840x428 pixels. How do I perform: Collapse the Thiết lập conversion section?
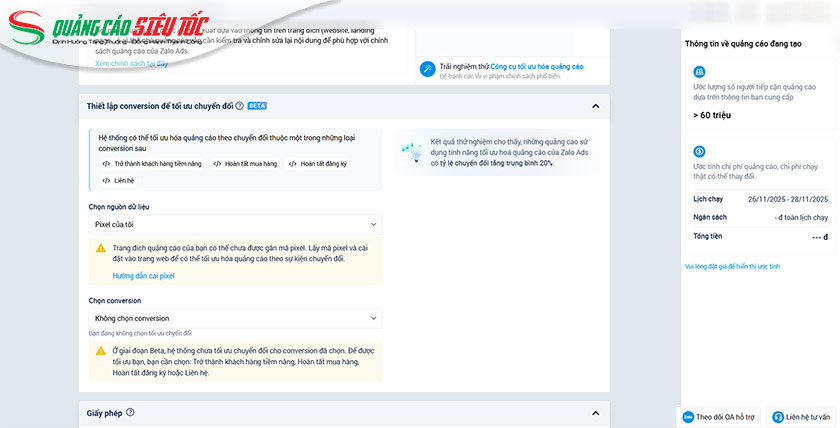point(596,105)
